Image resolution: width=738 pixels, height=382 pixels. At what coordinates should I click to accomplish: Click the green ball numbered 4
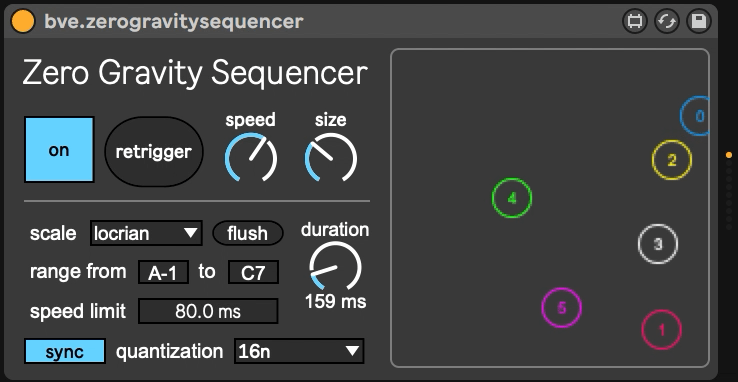[x=512, y=198]
